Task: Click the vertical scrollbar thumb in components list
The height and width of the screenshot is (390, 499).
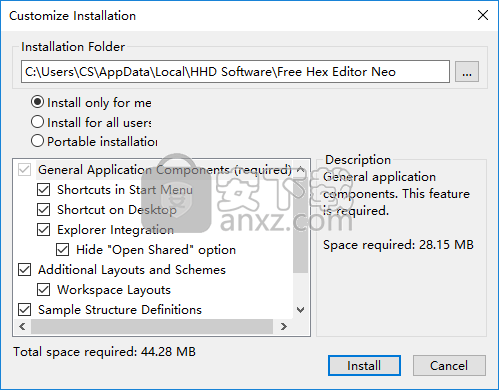Action: (x=300, y=226)
